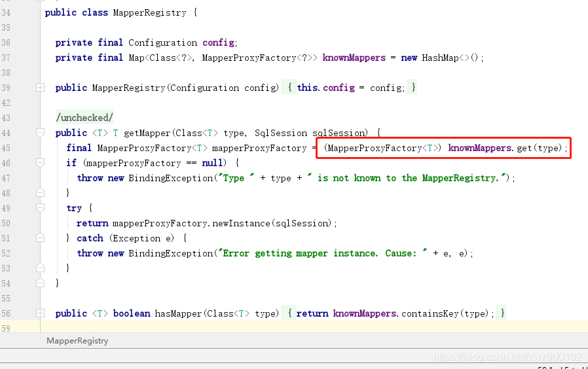Screen dimensions: 588x369
Task: Click the highlighted empty line 59
Action: 262,327
